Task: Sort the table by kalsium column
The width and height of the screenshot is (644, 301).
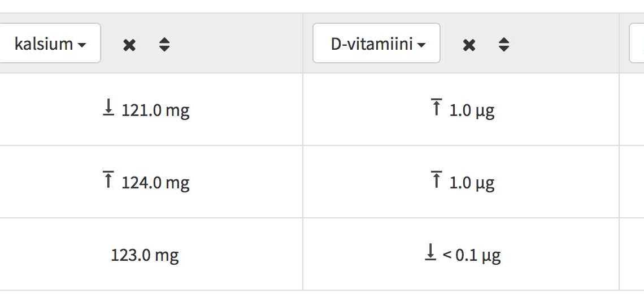Action: 164,44
